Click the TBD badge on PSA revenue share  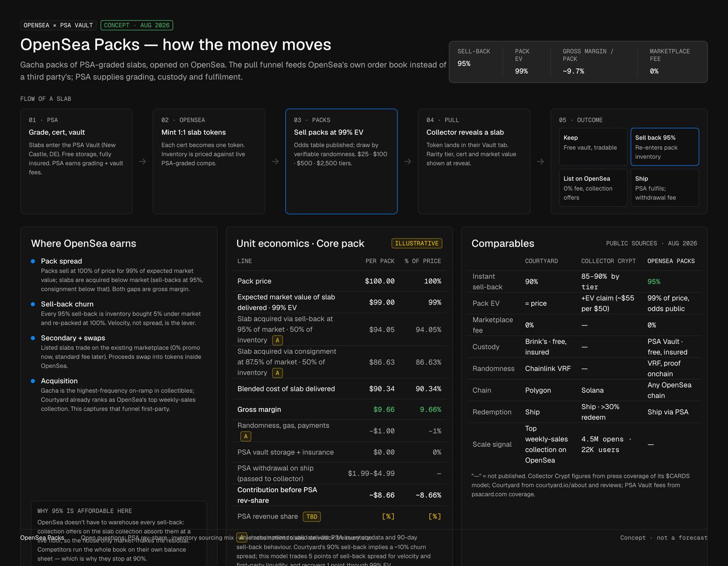(x=312, y=516)
